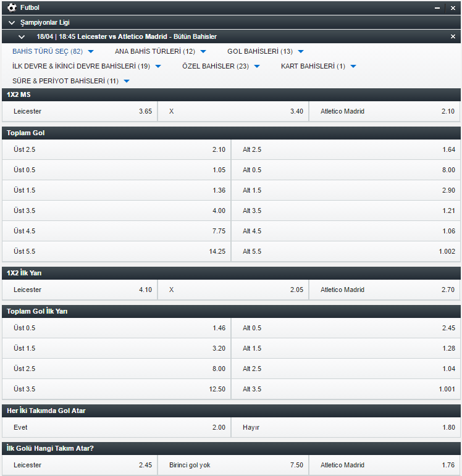Pick Atletico Madrid 2.10 full-time odds
The width and height of the screenshot is (462, 476).
pyautogui.click(x=384, y=111)
